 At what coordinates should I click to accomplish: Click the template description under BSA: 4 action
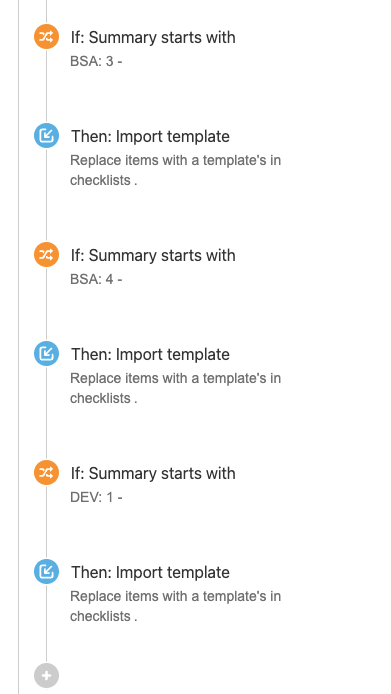pos(175,388)
